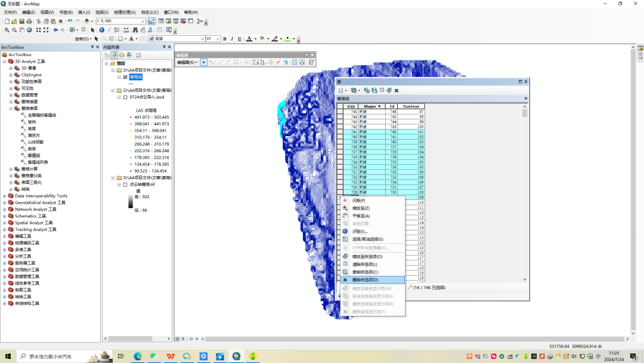This screenshot has width=644, height=363.
Task: Open the 地理处理(G) menu
Action: point(125,13)
